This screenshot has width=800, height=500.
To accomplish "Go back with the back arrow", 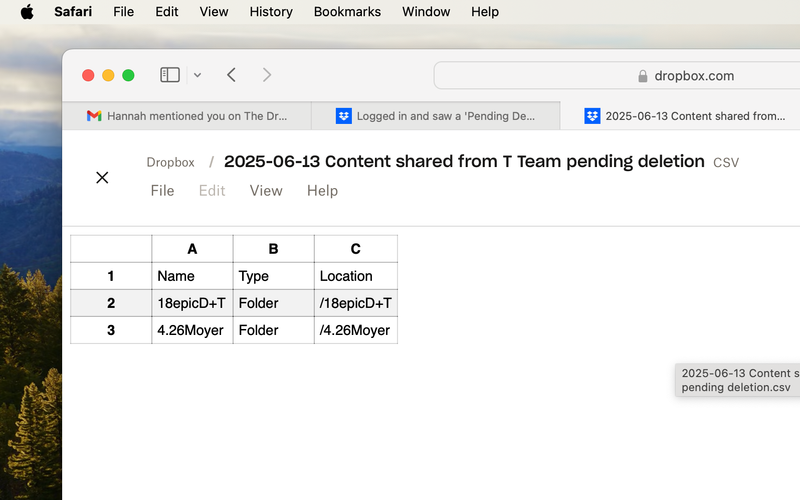I will coord(231,75).
